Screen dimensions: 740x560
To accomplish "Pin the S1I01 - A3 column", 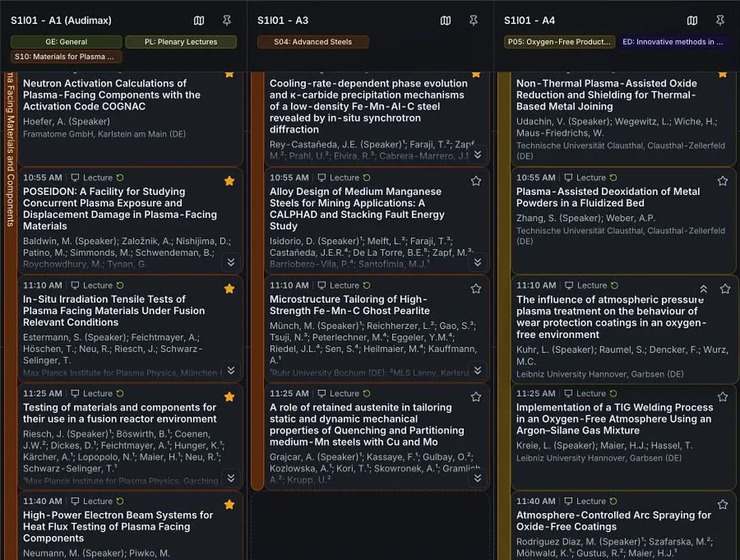I will pyautogui.click(x=474, y=20).
